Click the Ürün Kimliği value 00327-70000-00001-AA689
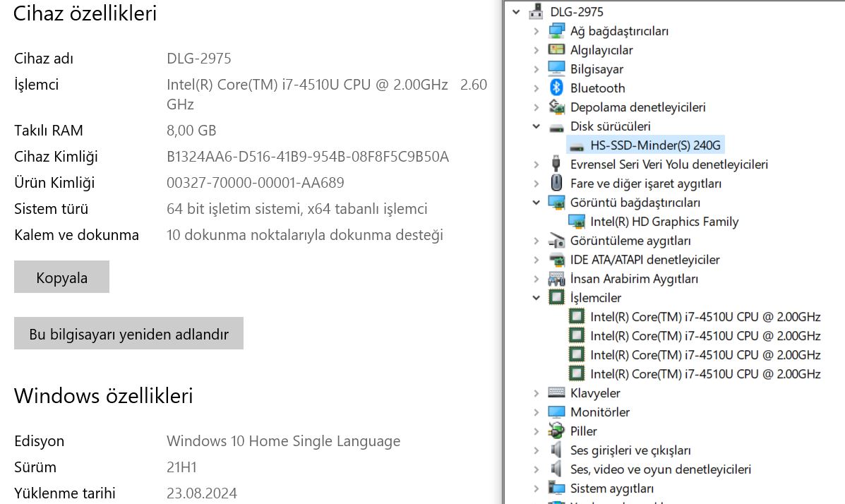 [256, 183]
